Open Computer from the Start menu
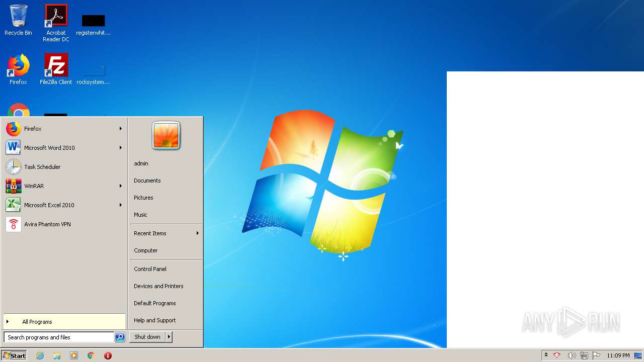The image size is (644, 362). coord(146,250)
